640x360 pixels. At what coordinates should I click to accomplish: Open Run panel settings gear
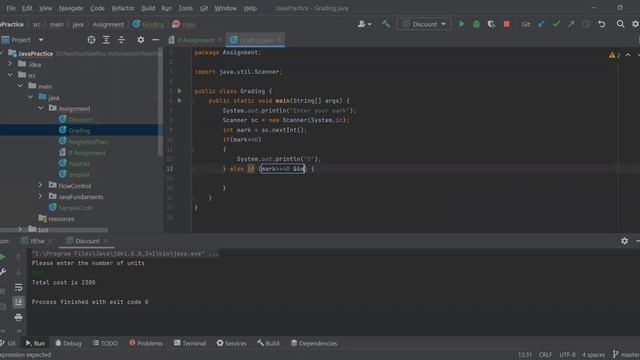click(624, 241)
